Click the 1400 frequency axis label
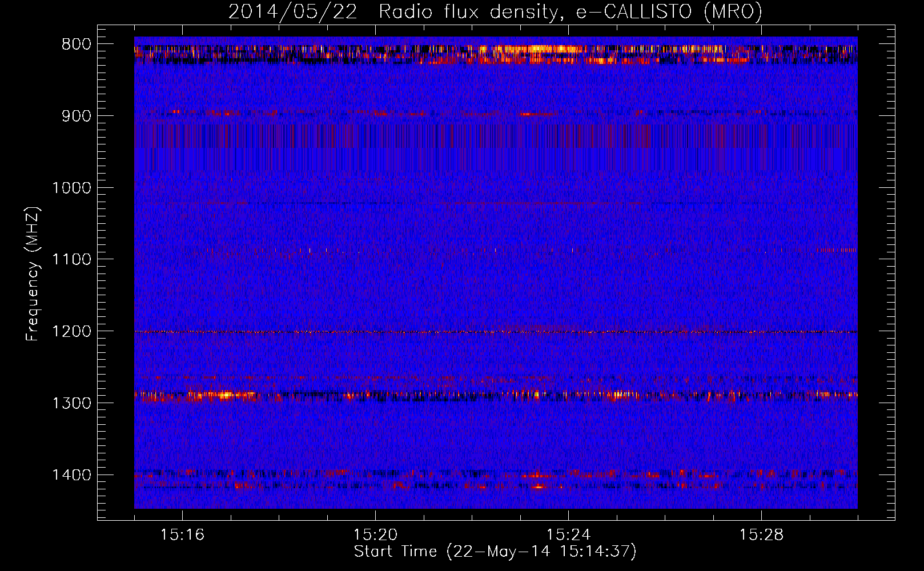Screen dimensions: 924x571 coord(72,475)
